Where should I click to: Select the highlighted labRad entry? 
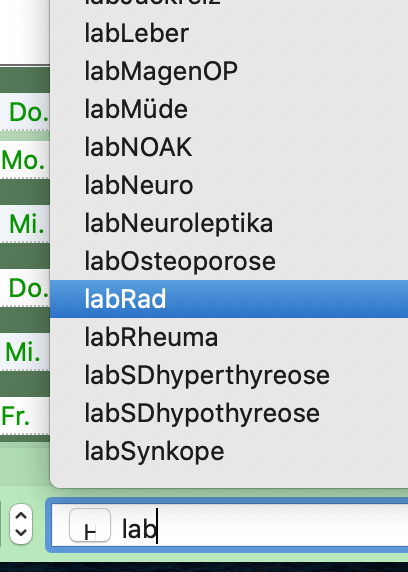click(x=229, y=299)
